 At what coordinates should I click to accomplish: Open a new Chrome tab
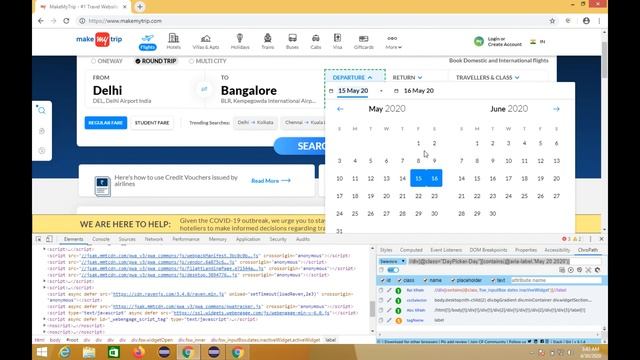[x=140, y=7]
